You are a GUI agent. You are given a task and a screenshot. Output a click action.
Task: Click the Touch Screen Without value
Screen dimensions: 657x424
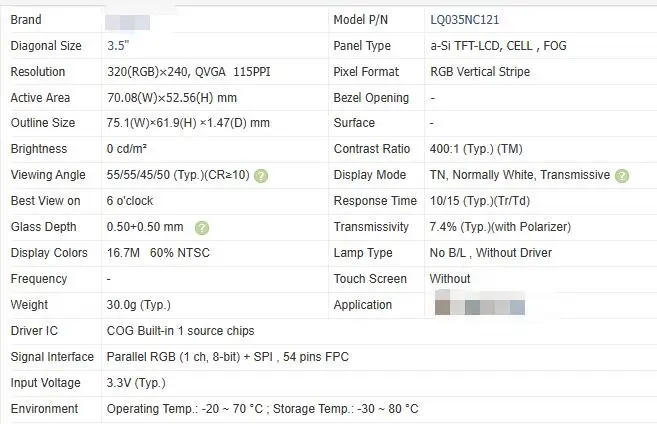coord(450,279)
